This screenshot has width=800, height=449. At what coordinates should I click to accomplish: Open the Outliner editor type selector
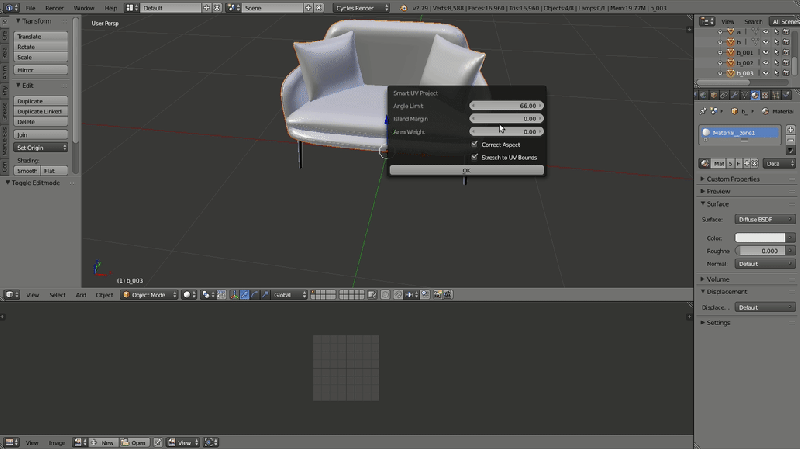[707, 21]
